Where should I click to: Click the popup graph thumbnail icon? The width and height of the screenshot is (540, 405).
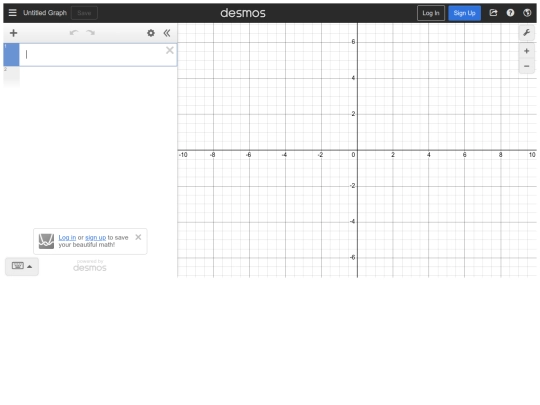pyautogui.click(x=46, y=241)
